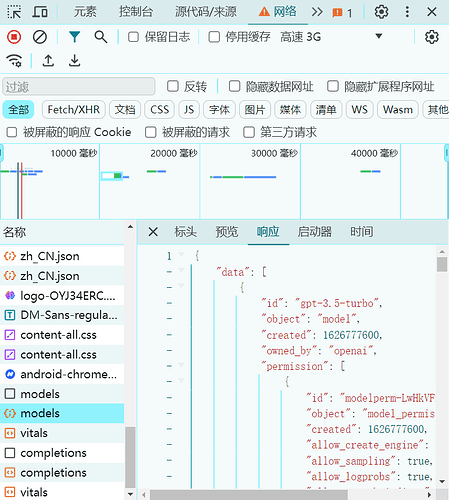
Task: Activate the inspect element picker icon
Action: 14,12
